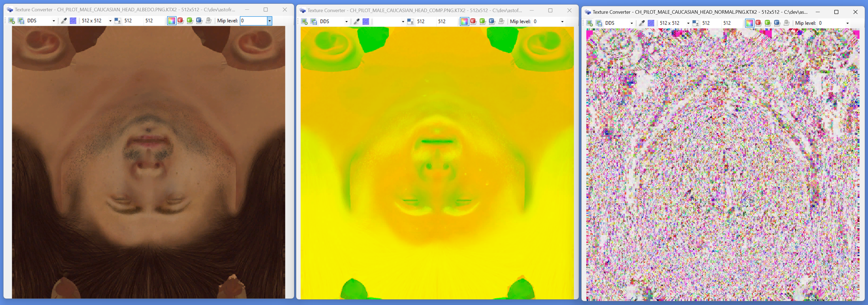Viewport: 868px width, 305px height.
Task: Toggle the green channel in ALBEDO window
Action: 190,20
